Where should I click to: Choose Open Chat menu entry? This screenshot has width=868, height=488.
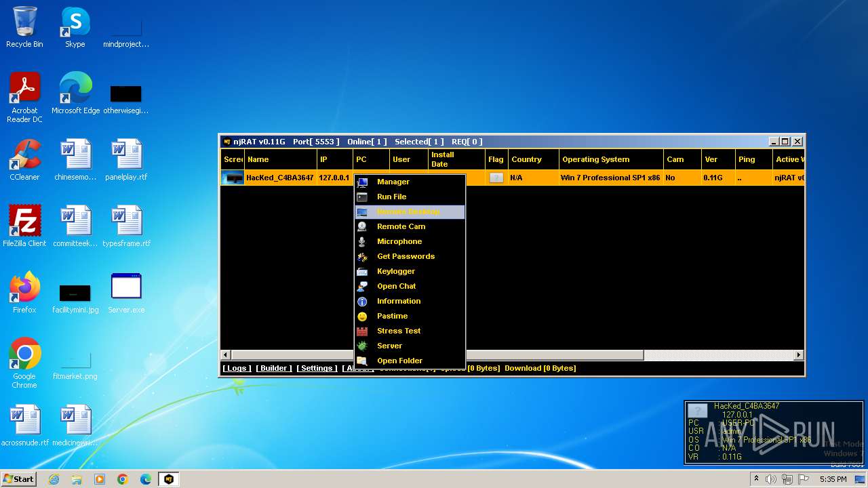[x=410, y=286]
